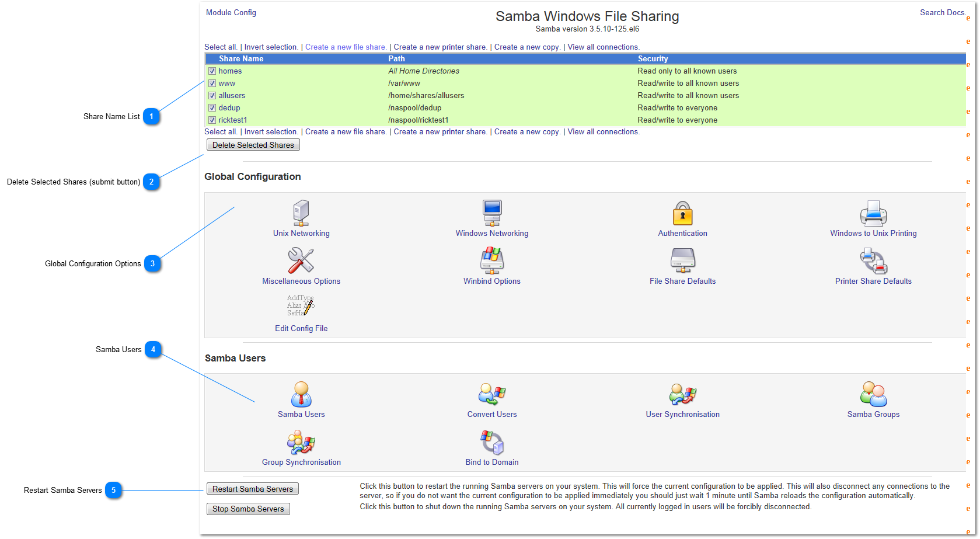The height and width of the screenshot is (539, 980).
Task: Click the Samba Groups icon
Action: click(x=873, y=394)
